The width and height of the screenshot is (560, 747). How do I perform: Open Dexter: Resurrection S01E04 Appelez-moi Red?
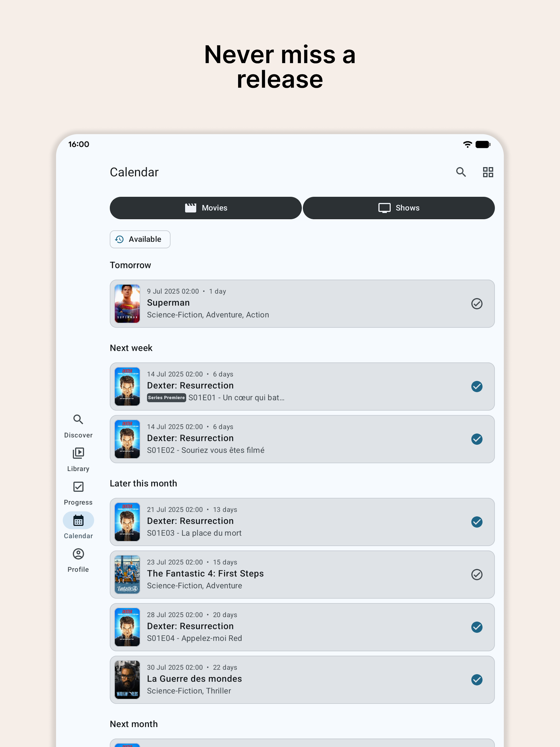[x=302, y=627]
